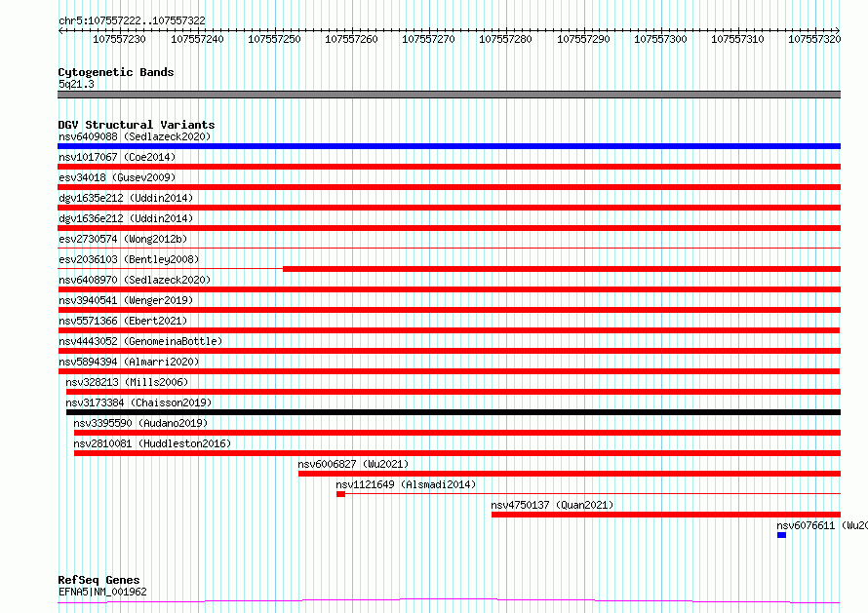Click ruler position 107557310
Screen dimensions: 868x613
click(736, 39)
